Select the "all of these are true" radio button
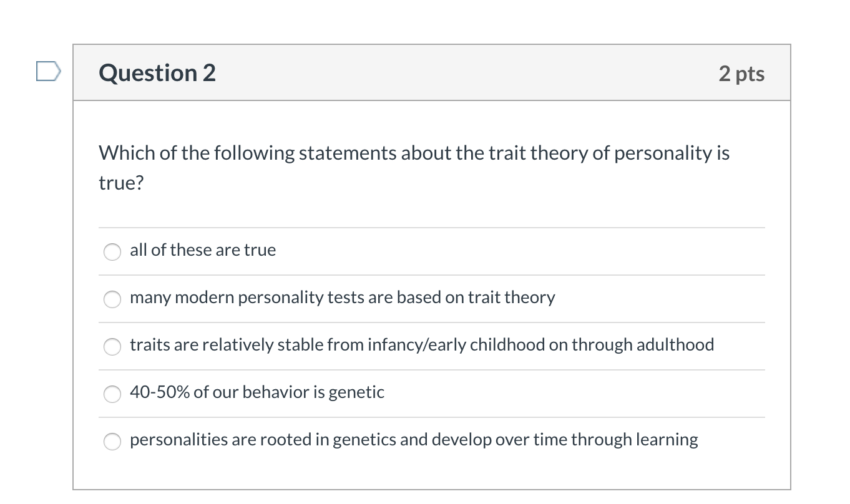This screenshot has width=850, height=504. [112, 251]
